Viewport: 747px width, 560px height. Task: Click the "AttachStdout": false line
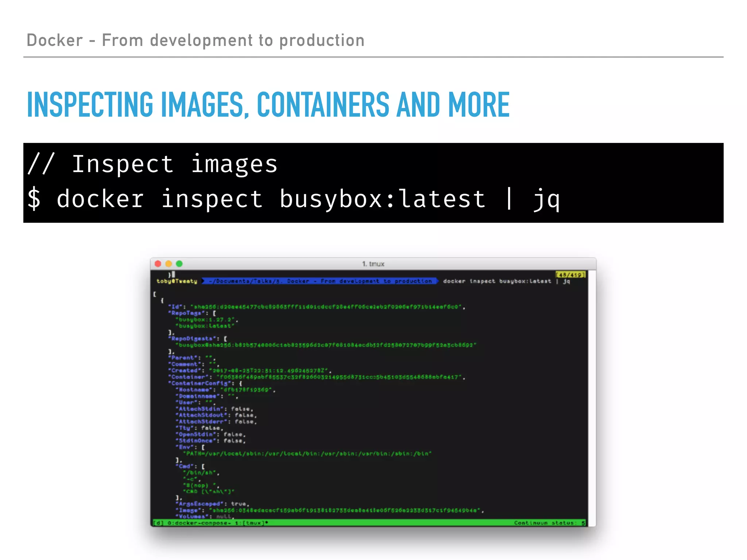[x=216, y=415]
